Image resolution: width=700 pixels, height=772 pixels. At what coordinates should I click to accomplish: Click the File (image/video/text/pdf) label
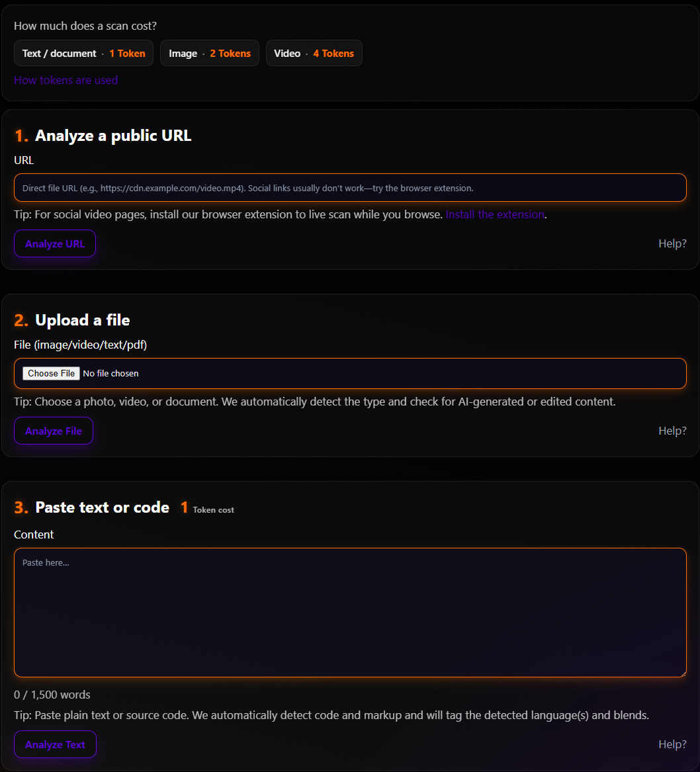tap(81, 345)
